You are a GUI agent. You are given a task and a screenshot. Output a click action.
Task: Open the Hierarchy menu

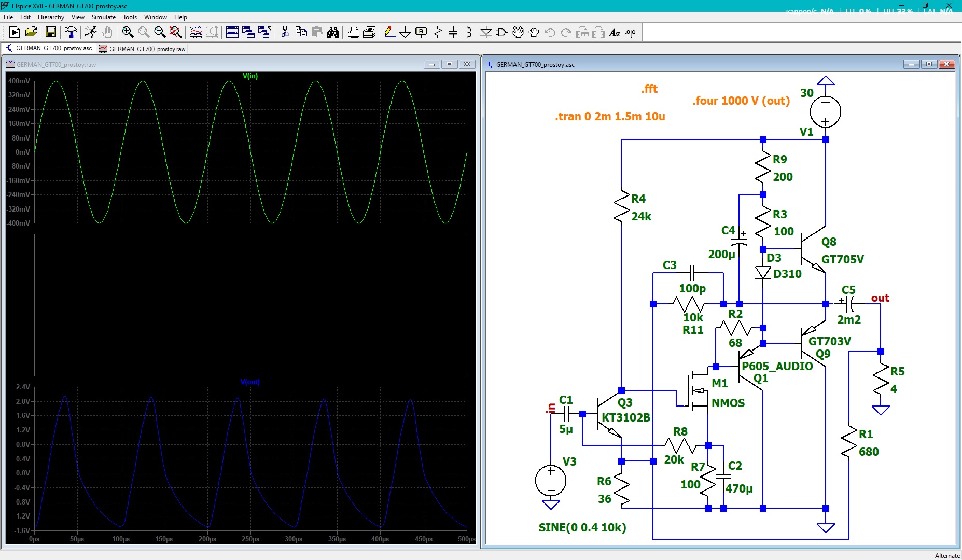tap(51, 17)
